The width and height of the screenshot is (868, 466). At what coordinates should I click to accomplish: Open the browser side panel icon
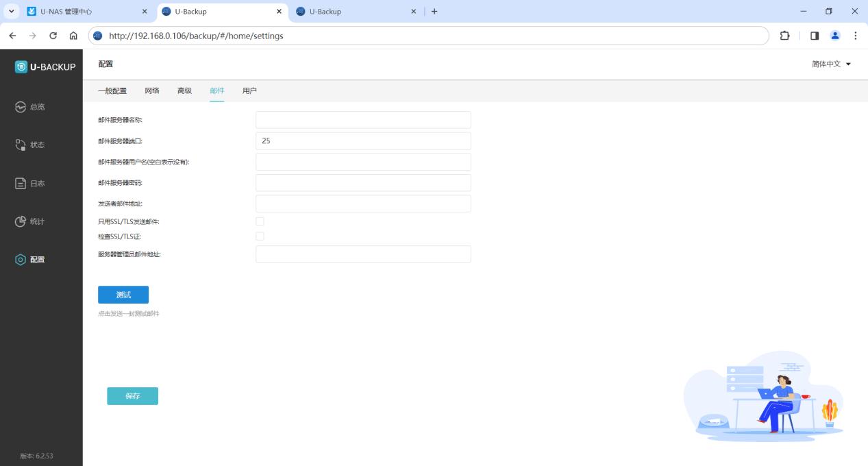click(815, 36)
